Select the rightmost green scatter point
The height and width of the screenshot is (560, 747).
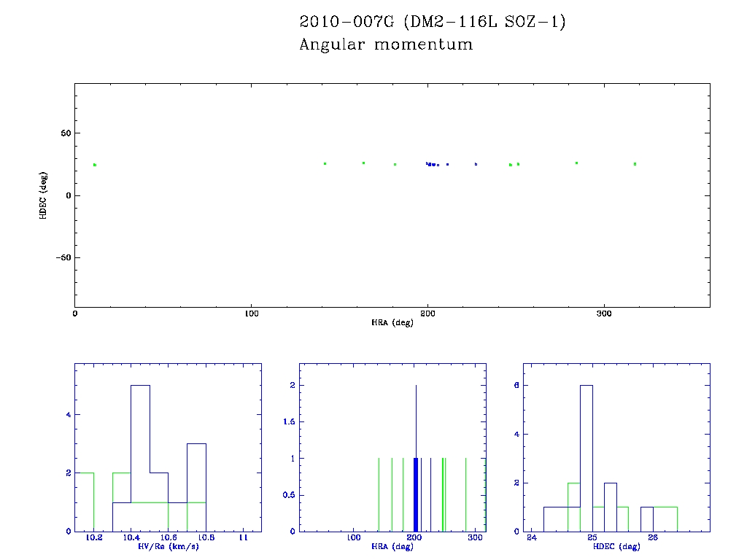click(635, 164)
